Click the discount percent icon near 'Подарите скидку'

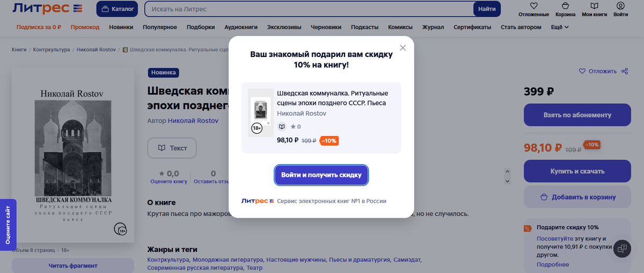pos(527,228)
